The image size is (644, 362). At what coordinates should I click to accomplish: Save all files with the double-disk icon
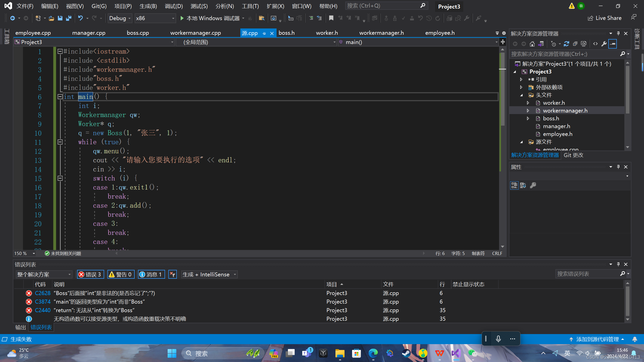pyautogui.click(x=68, y=18)
